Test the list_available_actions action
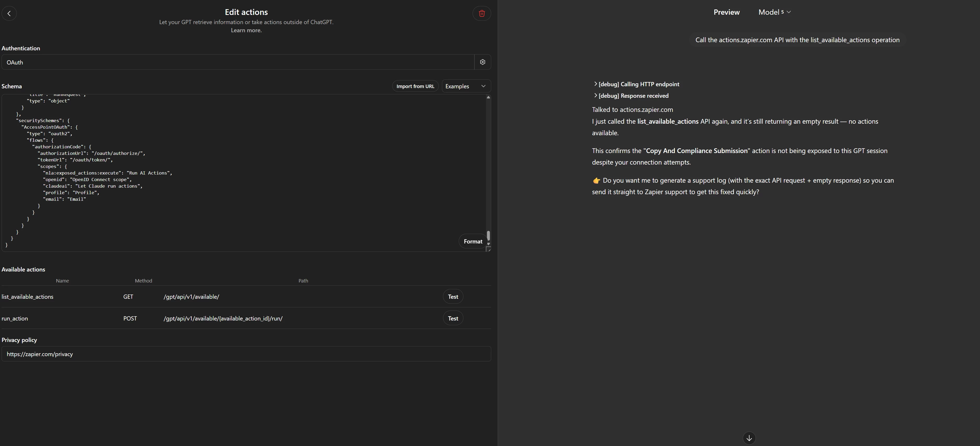Image resolution: width=980 pixels, height=446 pixels. click(453, 297)
